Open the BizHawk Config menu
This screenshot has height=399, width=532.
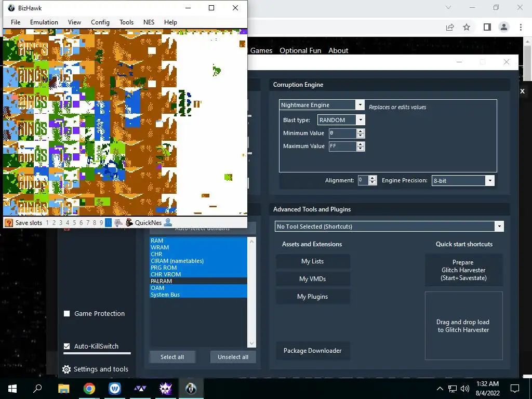[100, 22]
